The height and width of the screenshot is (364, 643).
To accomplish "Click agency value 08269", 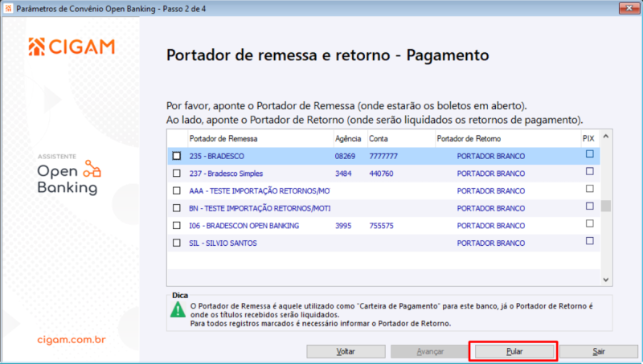I will 346,156.
